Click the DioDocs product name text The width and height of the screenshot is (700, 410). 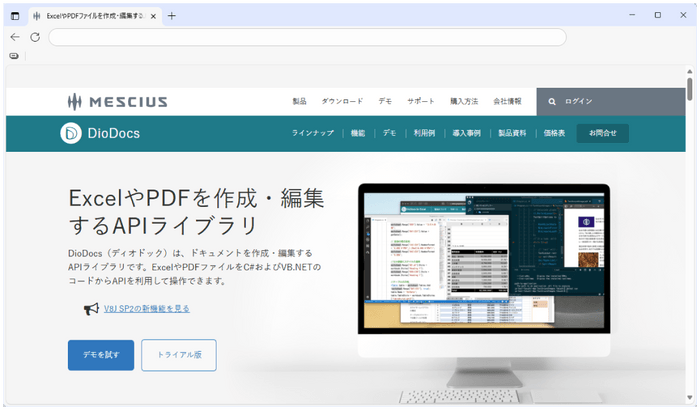[x=114, y=133]
